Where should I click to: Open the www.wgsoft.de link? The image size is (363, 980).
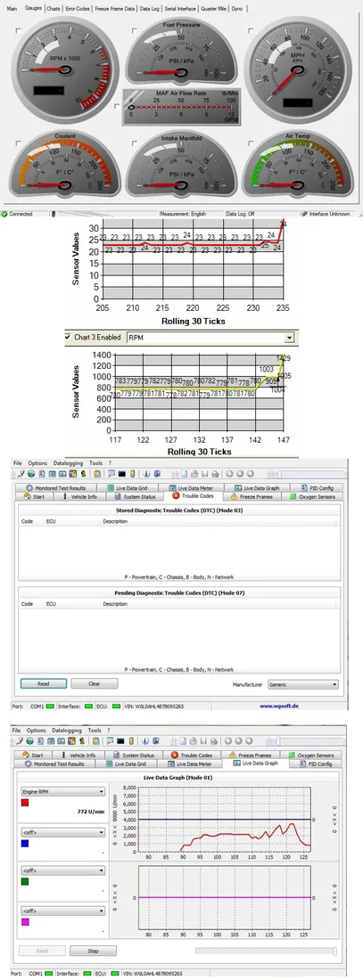coord(283,705)
